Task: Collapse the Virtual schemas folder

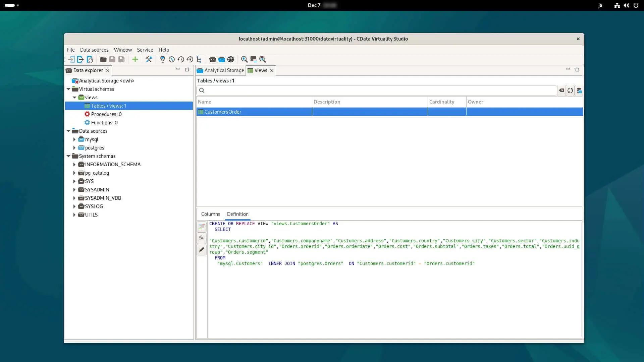Action: point(68,89)
